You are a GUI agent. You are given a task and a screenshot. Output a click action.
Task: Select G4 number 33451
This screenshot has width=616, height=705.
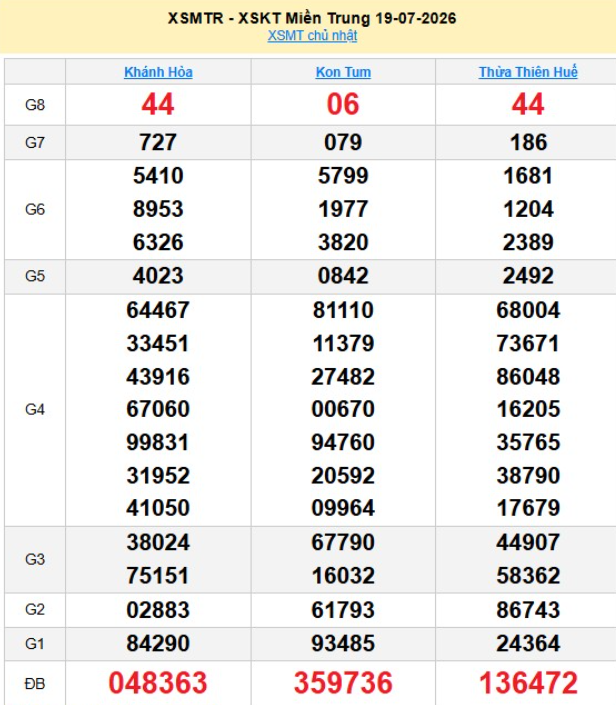pos(158,344)
